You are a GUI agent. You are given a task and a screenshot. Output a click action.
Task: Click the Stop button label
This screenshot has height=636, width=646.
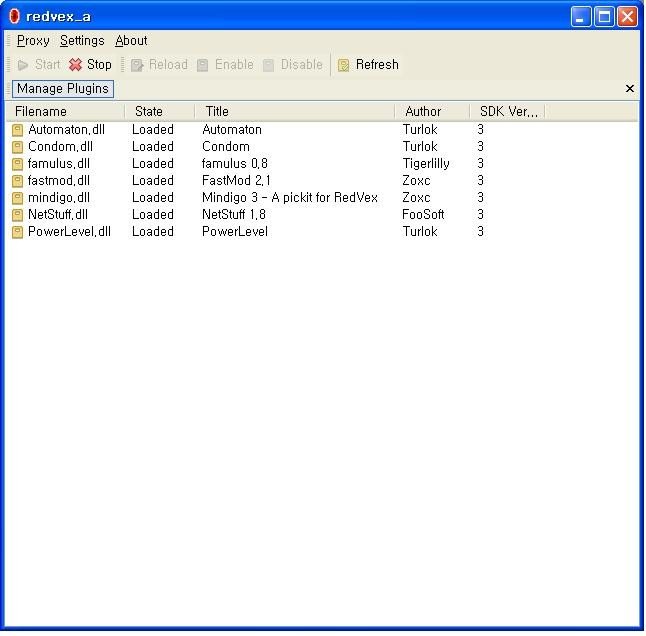tap(99, 65)
